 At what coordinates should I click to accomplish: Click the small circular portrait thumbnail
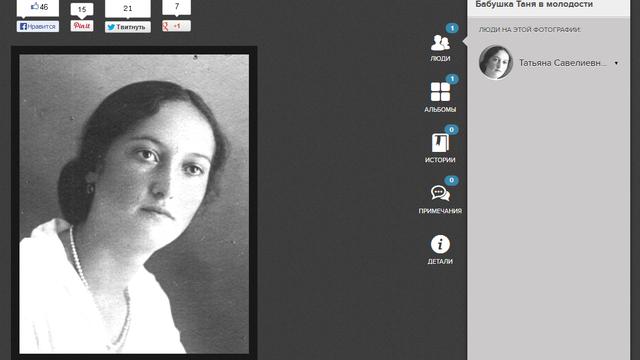(x=496, y=62)
